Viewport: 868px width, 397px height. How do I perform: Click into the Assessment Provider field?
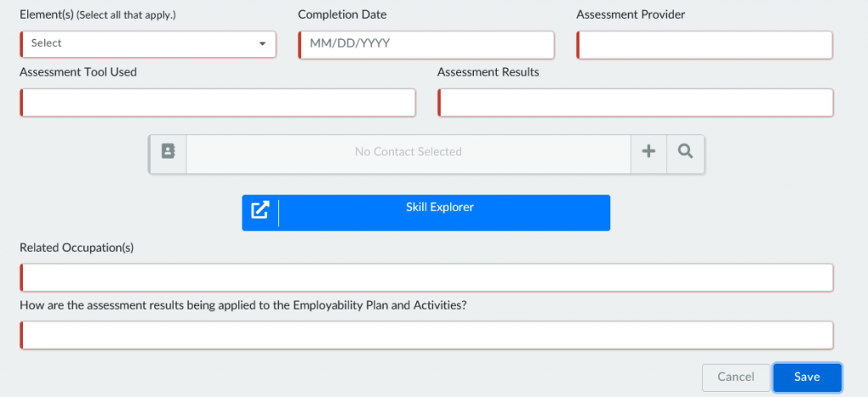[704, 44]
